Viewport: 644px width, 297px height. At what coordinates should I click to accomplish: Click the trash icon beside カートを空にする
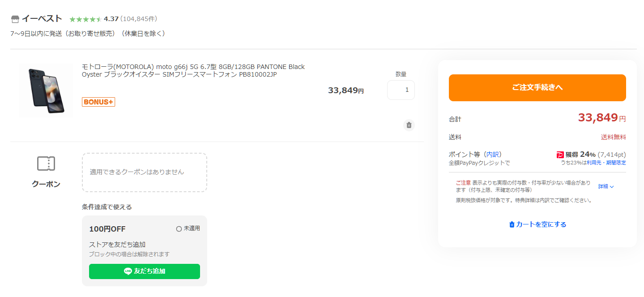[512, 224]
